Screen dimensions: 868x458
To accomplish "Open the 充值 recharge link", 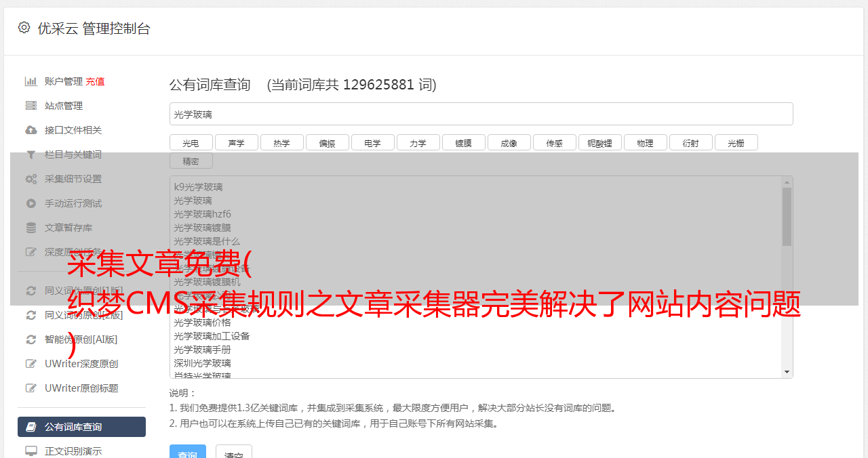I will coord(95,81).
